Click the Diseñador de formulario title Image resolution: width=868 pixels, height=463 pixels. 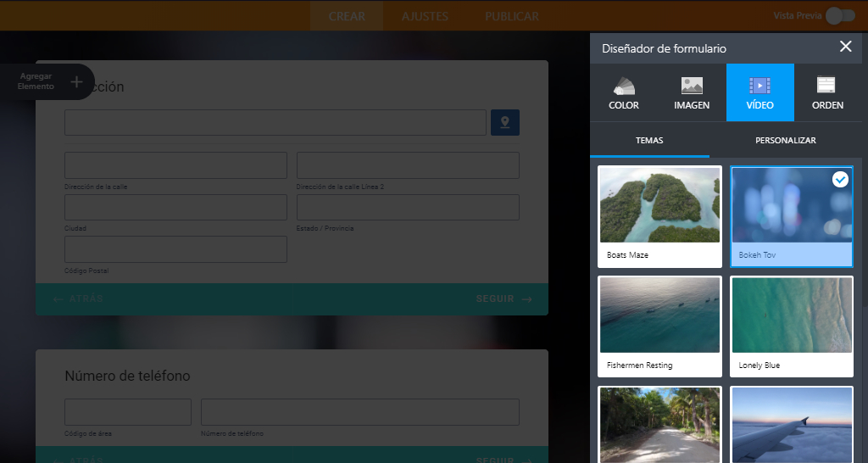[x=664, y=48]
